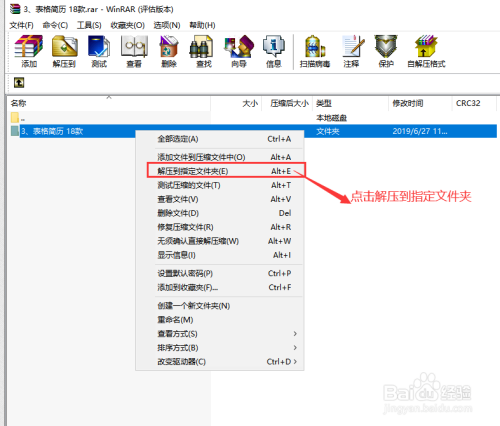The height and width of the screenshot is (426, 500).
Task: Click the Extract To (解压到) toolbar icon
Action: (x=64, y=52)
